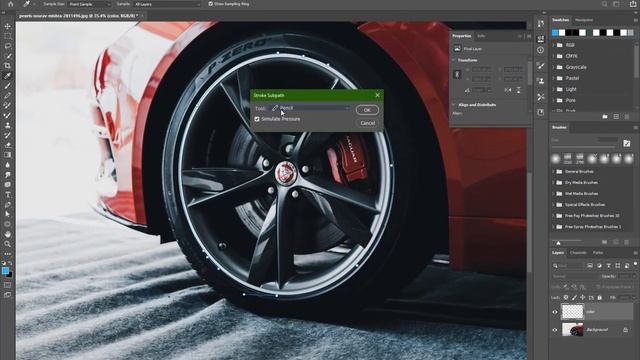The width and height of the screenshot is (640, 360).
Task: Filter layers by pixel layer icon
Action: 590,266
